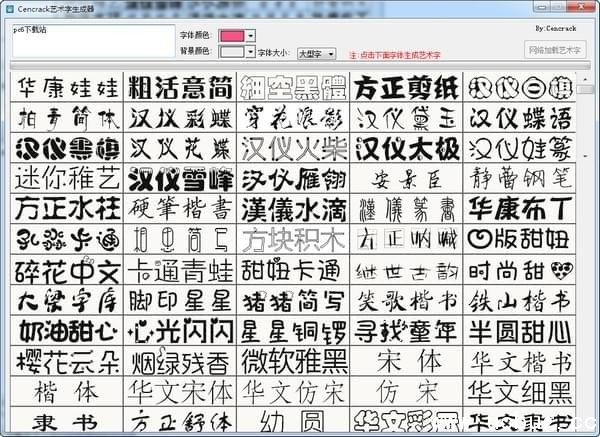The image size is (600, 437).
Task: Select the 粗活意简 font sample
Action: point(180,87)
